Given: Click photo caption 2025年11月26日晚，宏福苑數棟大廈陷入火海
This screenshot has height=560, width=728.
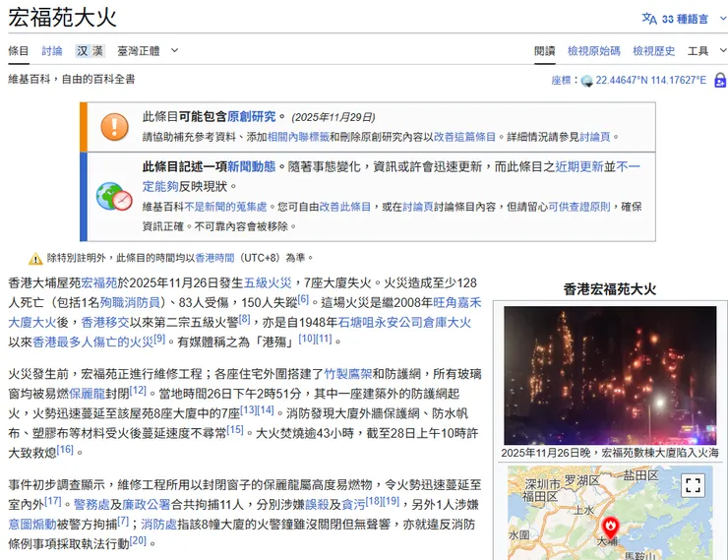Looking at the screenshot, I should [x=610, y=453].
